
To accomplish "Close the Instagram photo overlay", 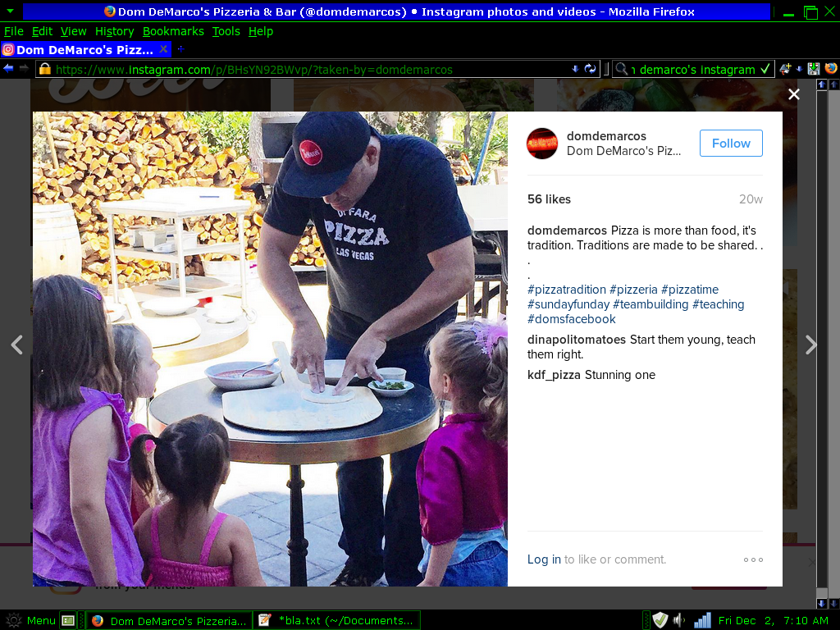I will tap(794, 94).
